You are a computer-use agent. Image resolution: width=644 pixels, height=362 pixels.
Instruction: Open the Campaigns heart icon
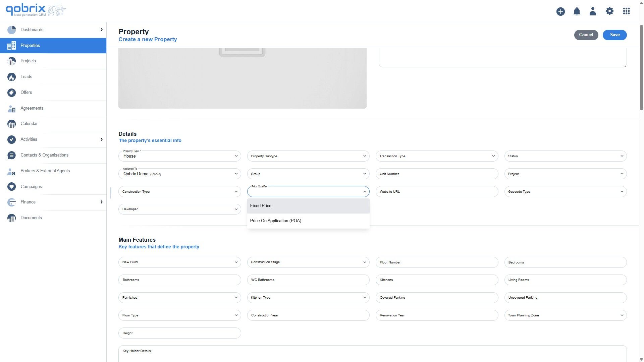pyautogui.click(x=12, y=187)
